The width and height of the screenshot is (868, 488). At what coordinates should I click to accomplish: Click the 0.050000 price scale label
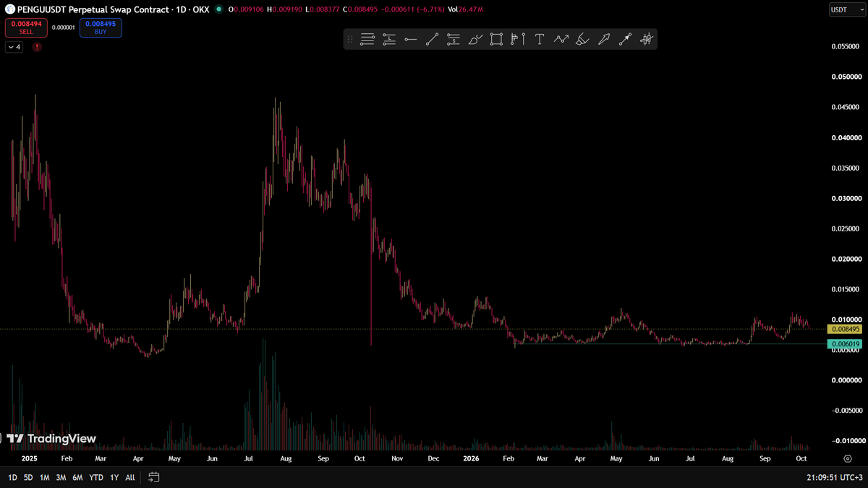tap(846, 77)
